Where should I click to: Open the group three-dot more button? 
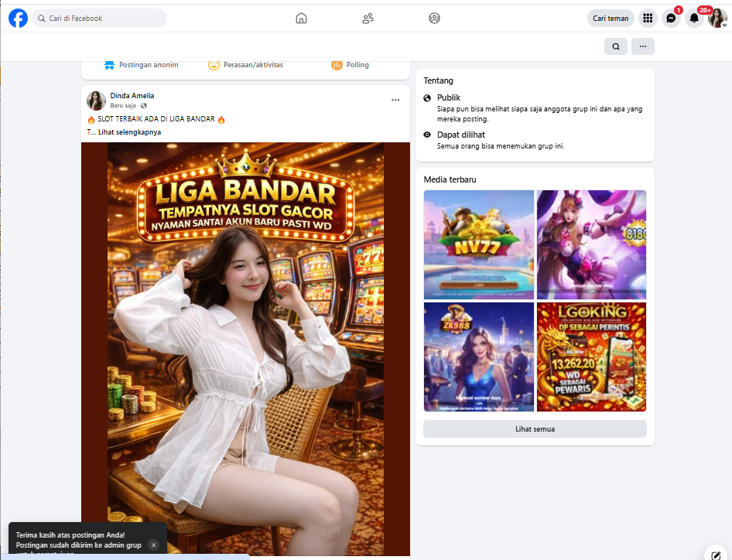[x=643, y=46]
